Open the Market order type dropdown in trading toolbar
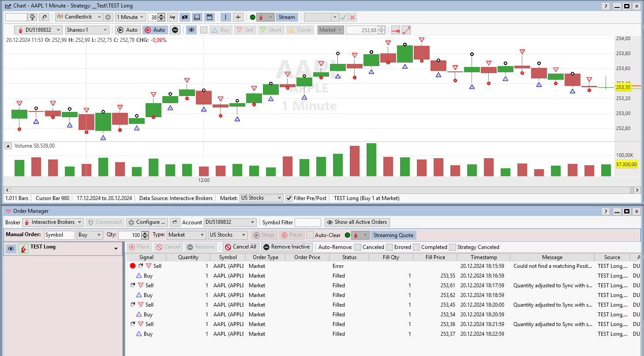Screen dimensions: 644x356 pos(330,30)
